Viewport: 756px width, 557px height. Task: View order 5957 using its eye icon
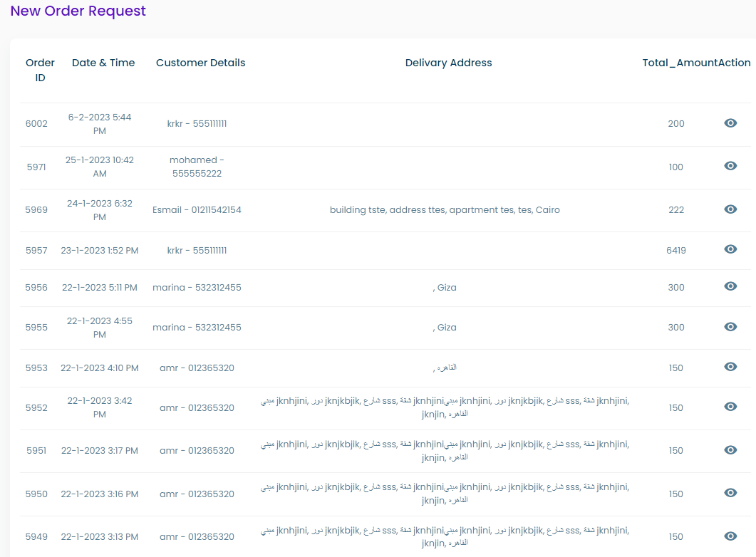730,249
